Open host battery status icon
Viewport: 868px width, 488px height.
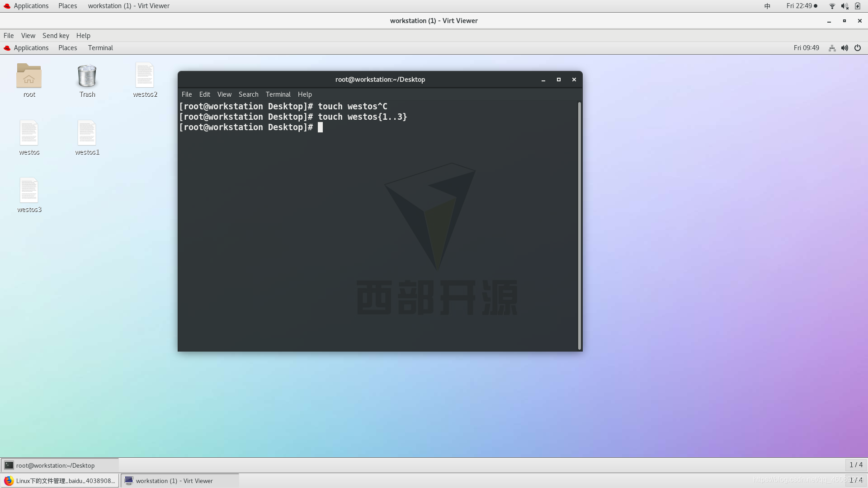pyautogui.click(x=858, y=6)
